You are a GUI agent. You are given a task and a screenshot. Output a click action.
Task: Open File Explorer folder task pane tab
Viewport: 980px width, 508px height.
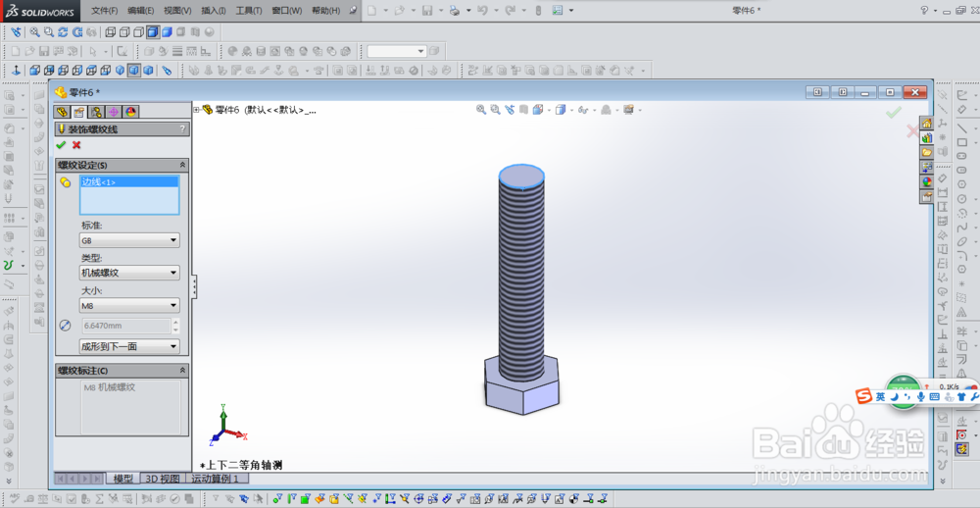pos(927,152)
